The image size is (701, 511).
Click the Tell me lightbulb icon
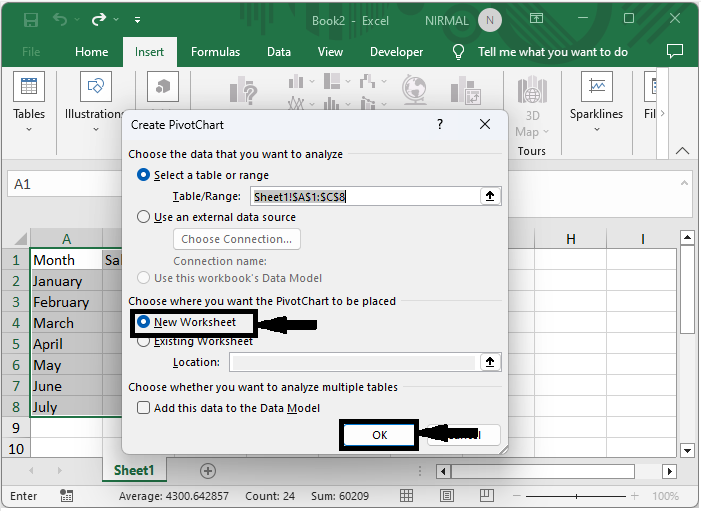(x=458, y=52)
